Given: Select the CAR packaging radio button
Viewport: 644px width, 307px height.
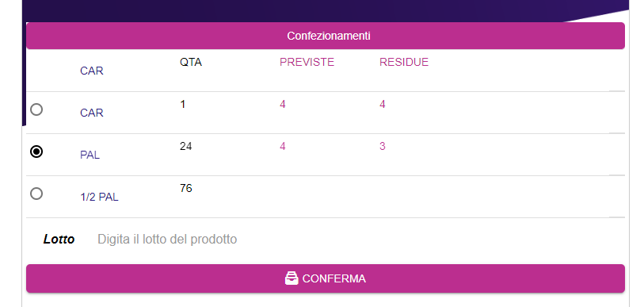Looking at the screenshot, I should click(x=36, y=109).
